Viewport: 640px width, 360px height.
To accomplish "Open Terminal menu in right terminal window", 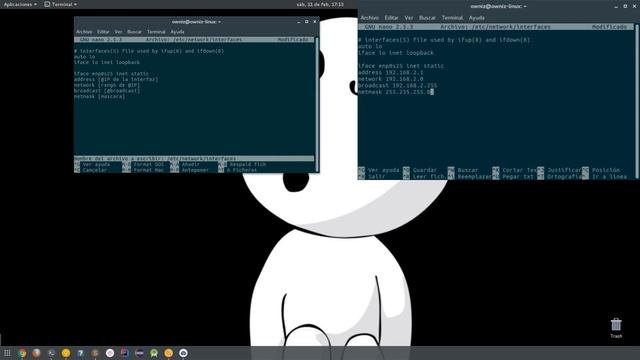I will coord(452,18).
